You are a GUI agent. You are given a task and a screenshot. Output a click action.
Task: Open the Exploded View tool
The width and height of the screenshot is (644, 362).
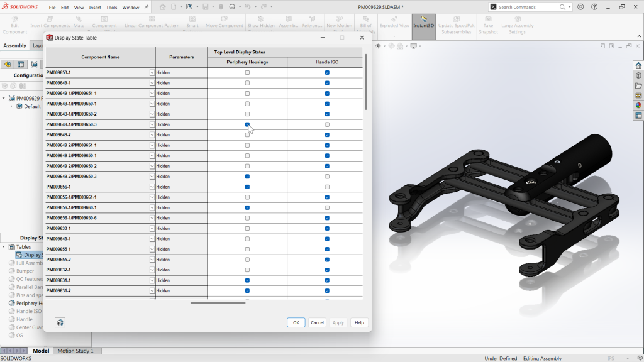(x=394, y=21)
